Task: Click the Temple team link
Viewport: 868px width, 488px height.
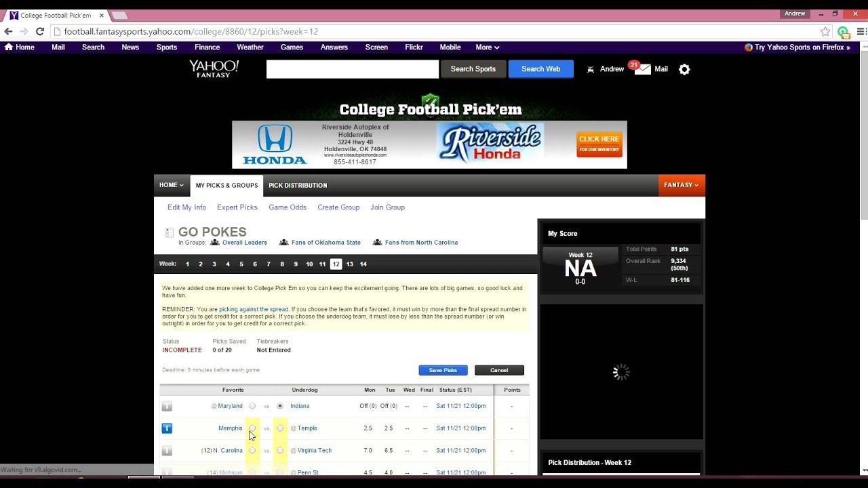Action: coord(307,428)
